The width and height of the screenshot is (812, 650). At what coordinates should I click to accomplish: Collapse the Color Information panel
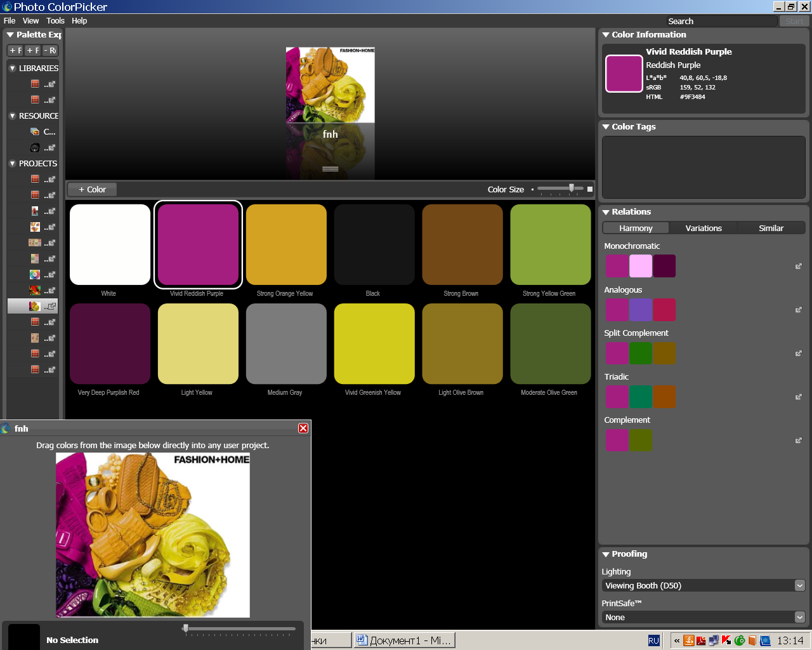point(606,35)
